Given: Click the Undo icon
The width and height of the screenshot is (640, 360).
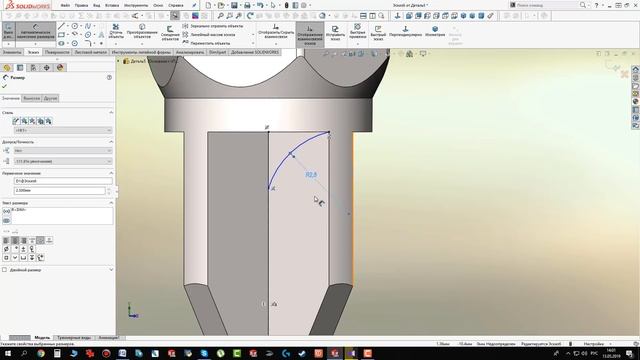Looking at the screenshot, I should pyautogui.click(x=260, y=5).
